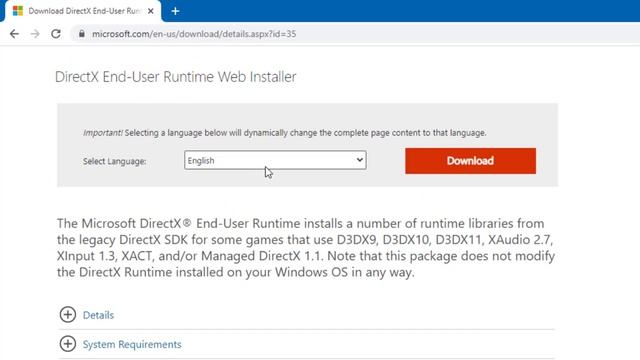Image resolution: width=640 pixels, height=360 pixels.
Task: Click the page heading DirectX End-User Runtime Web Installer
Action: [x=176, y=77]
